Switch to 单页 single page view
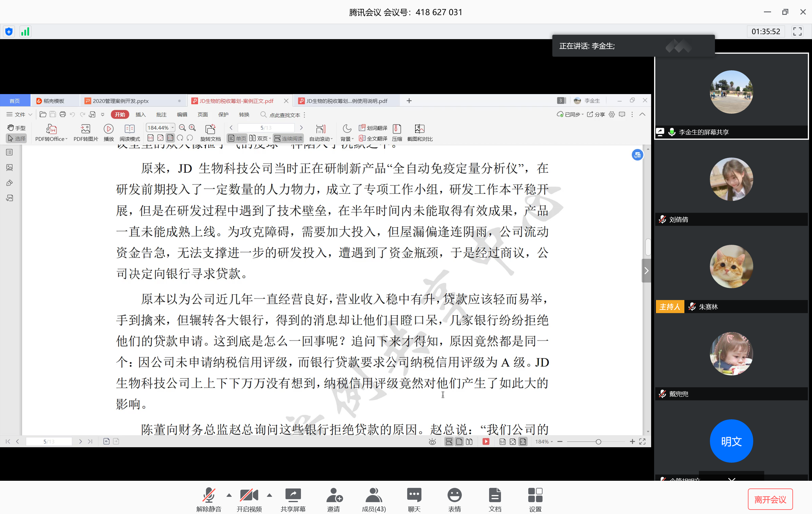Viewport: 812px width, 514px height. [x=237, y=138]
